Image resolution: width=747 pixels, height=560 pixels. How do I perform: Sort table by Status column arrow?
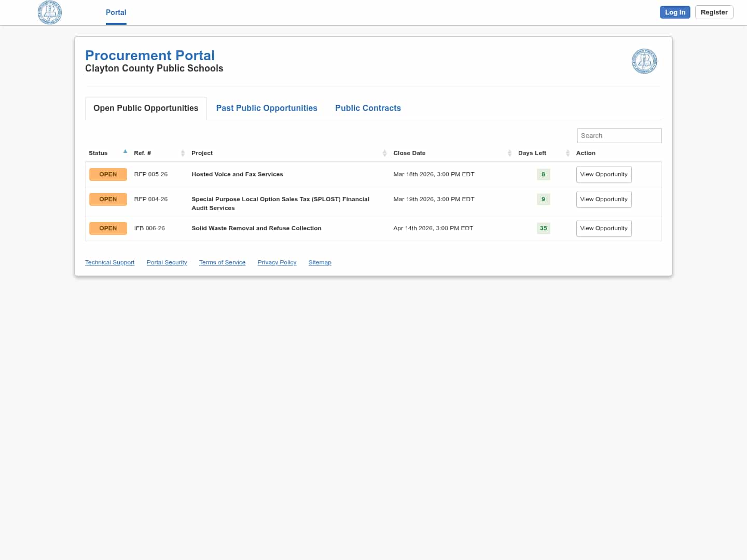pyautogui.click(x=125, y=152)
